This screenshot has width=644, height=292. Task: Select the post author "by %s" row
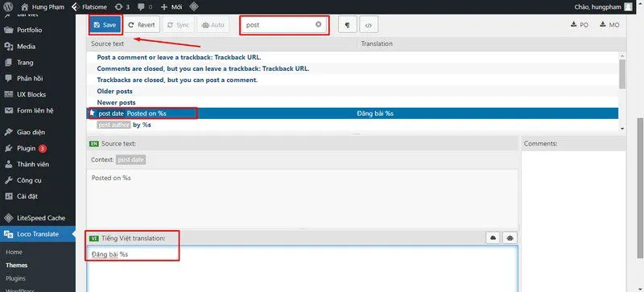pos(352,125)
